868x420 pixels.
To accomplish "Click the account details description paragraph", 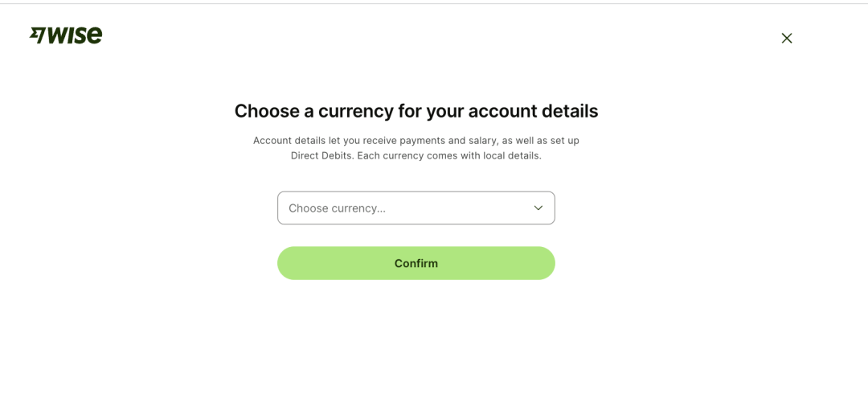I will pos(416,148).
